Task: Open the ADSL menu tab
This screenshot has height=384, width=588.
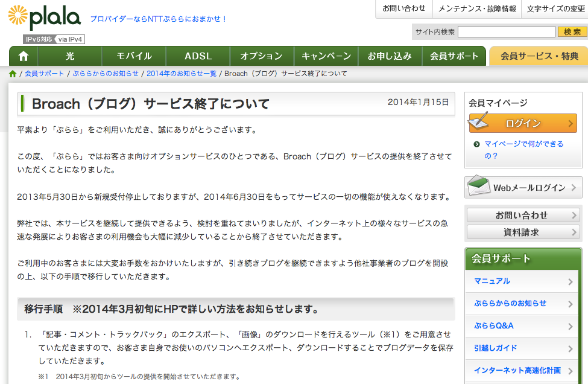Action: tap(198, 56)
